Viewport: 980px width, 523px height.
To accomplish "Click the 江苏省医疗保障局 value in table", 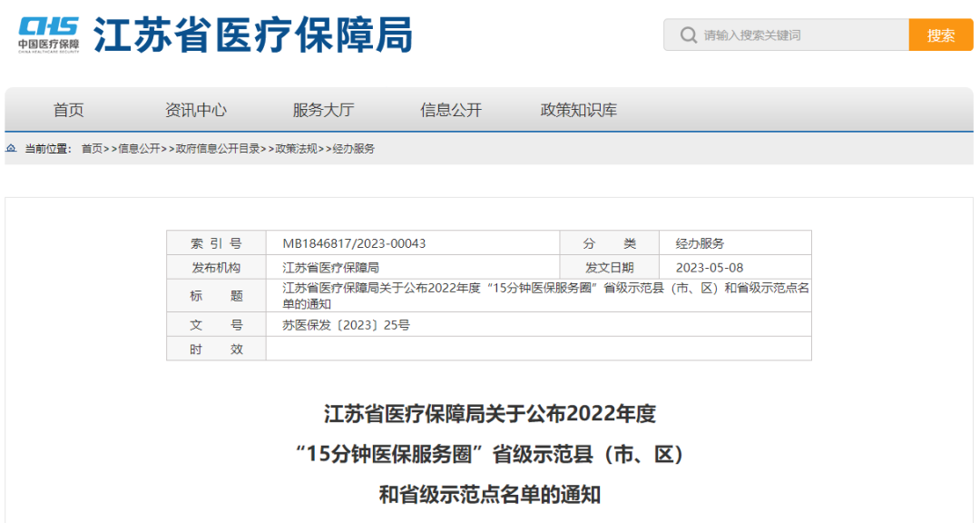I will [330, 268].
